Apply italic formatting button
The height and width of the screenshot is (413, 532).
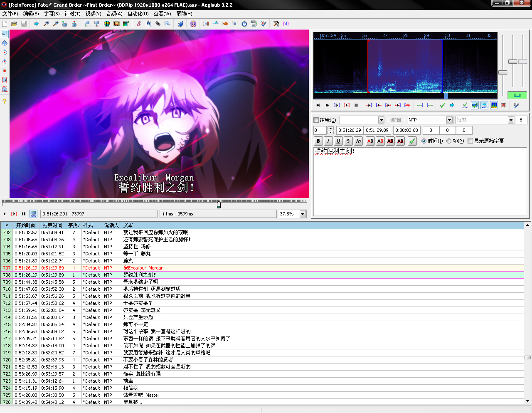click(x=328, y=141)
